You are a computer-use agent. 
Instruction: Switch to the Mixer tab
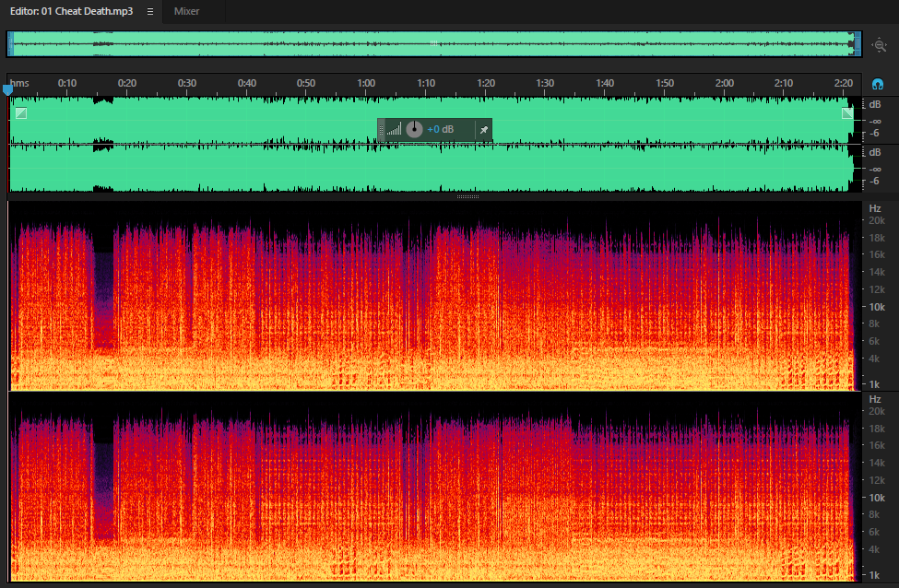[186, 11]
